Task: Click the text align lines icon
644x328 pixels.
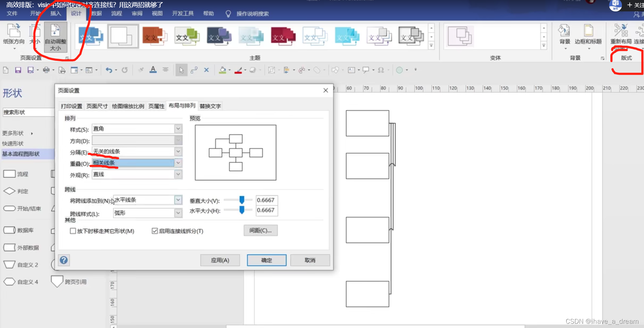Action: pyautogui.click(x=166, y=70)
